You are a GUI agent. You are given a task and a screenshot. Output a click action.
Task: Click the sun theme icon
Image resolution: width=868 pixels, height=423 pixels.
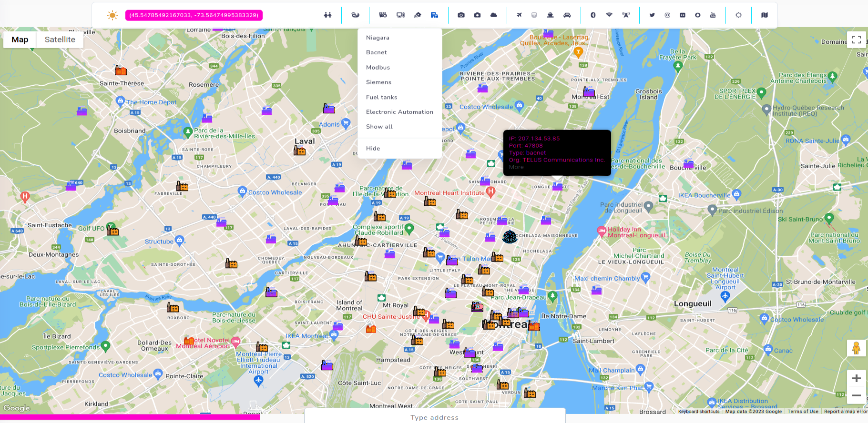pyautogui.click(x=112, y=15)
